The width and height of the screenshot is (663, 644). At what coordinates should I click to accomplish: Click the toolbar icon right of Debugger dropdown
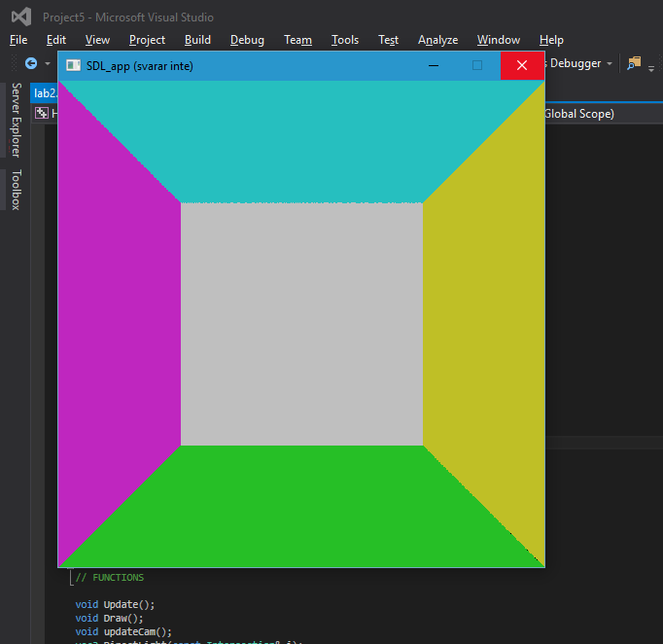click(x=634, y=63)
